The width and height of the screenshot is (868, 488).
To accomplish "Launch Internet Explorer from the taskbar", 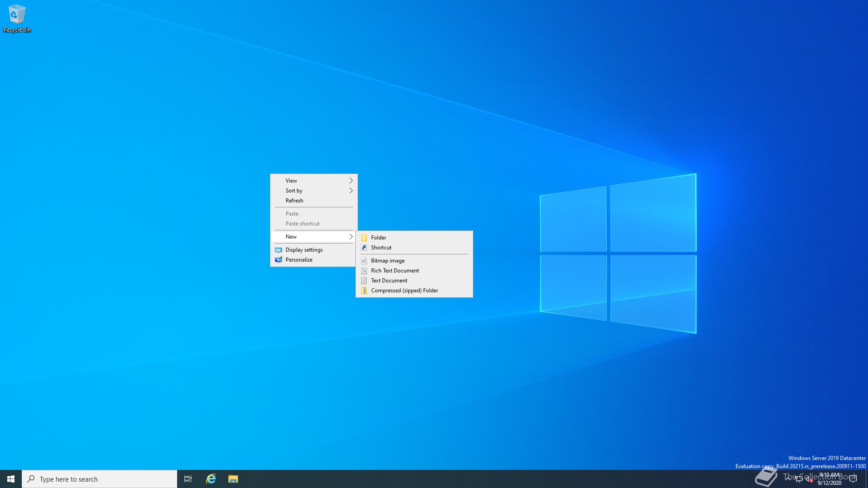I will coord(211,479).
